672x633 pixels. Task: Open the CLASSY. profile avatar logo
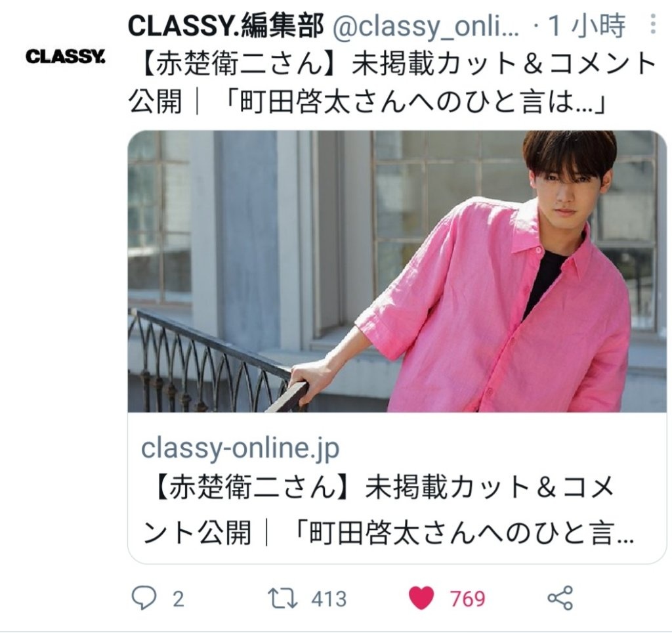click(65, 56)
